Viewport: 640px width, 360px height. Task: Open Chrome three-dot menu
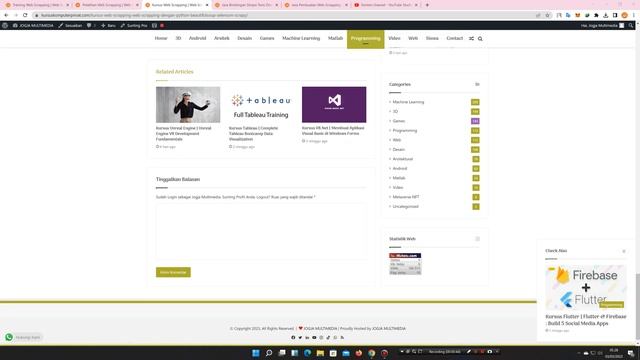tap(634, 15)
